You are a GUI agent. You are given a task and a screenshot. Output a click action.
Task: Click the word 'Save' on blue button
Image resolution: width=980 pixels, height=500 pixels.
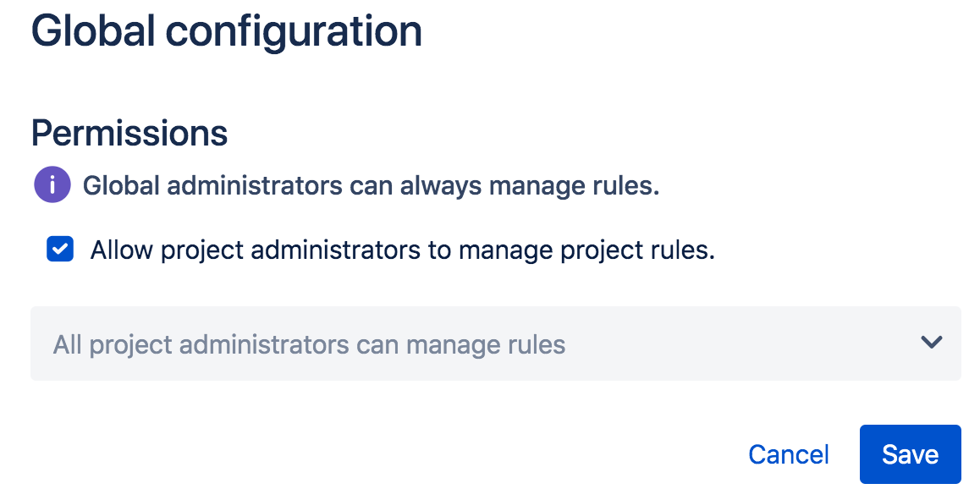910,454
